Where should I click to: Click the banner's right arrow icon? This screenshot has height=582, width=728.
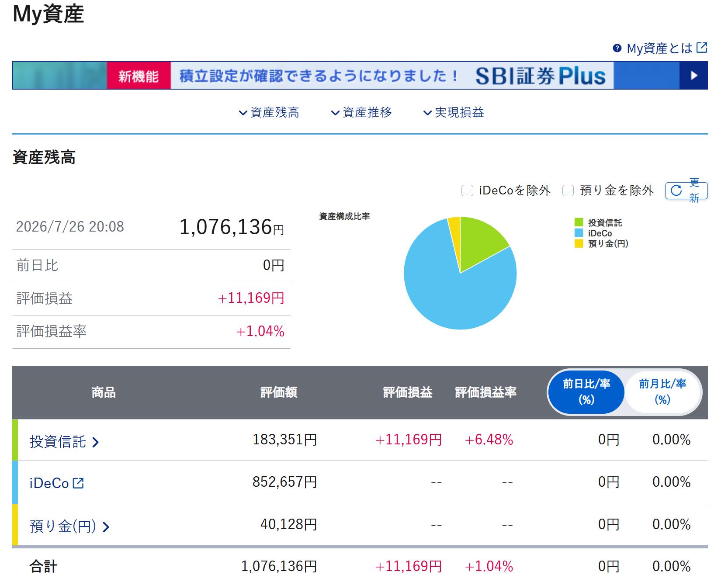693,76
